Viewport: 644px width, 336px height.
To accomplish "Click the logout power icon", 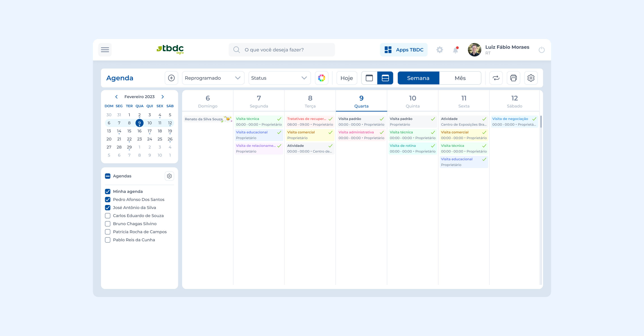I will tap(542, 50).
